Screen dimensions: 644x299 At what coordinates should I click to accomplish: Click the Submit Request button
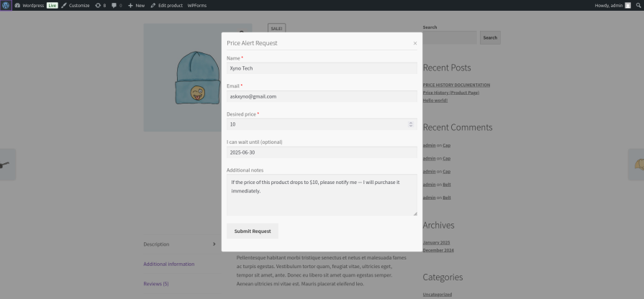pos(252,231)
